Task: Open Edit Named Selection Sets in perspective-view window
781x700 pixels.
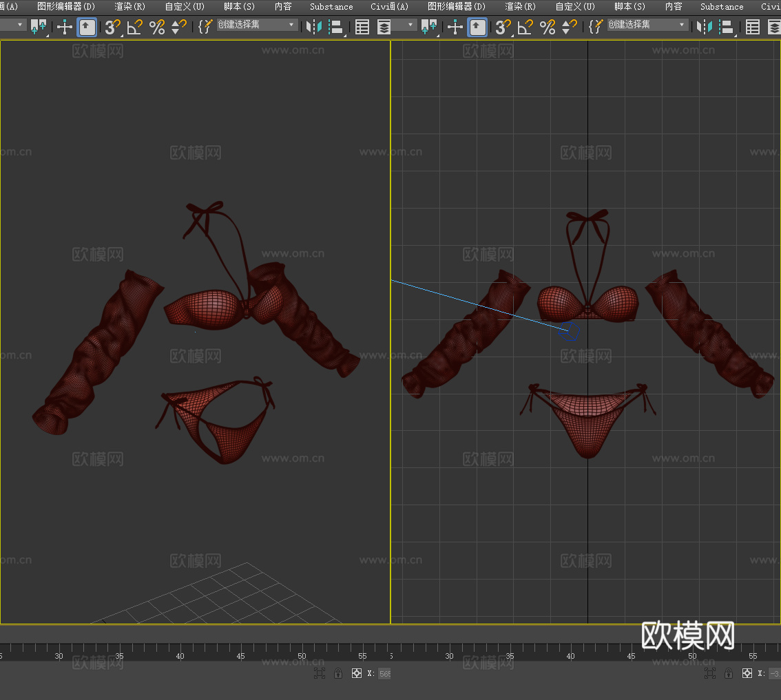Action: click(205, 26)
